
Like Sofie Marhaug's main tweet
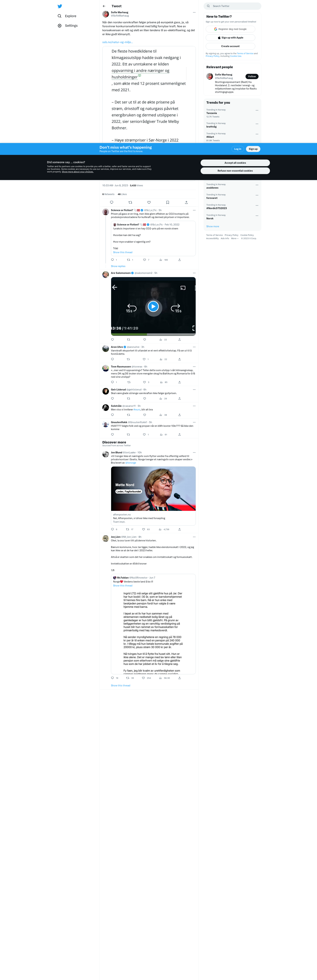tap(149, 202)
